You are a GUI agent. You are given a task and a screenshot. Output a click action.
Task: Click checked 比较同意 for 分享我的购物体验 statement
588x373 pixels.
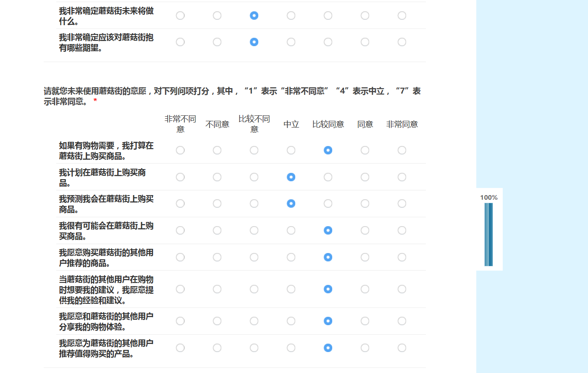[x=328, y=321]
